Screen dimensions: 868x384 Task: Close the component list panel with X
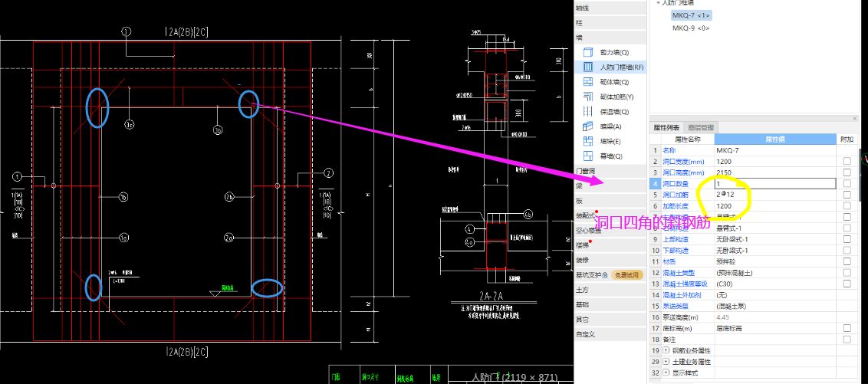click(855, 118)
